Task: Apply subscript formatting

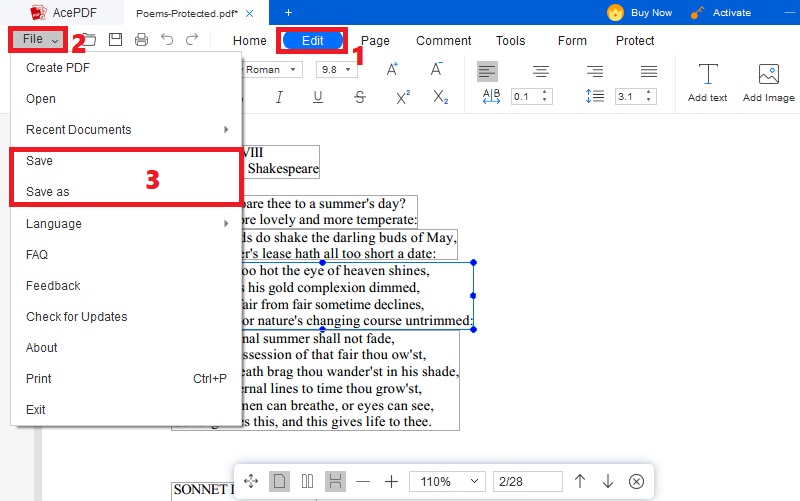Action: (440, 97)
